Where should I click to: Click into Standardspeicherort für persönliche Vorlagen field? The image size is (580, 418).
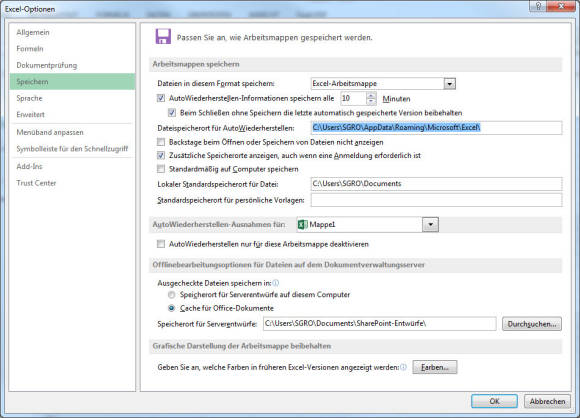[436, 200]
